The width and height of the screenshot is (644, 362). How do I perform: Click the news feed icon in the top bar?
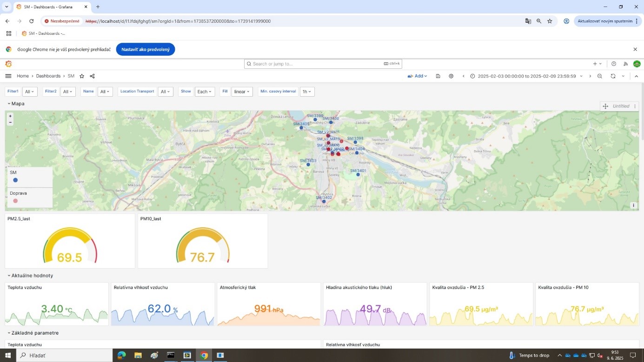(625, 64)
